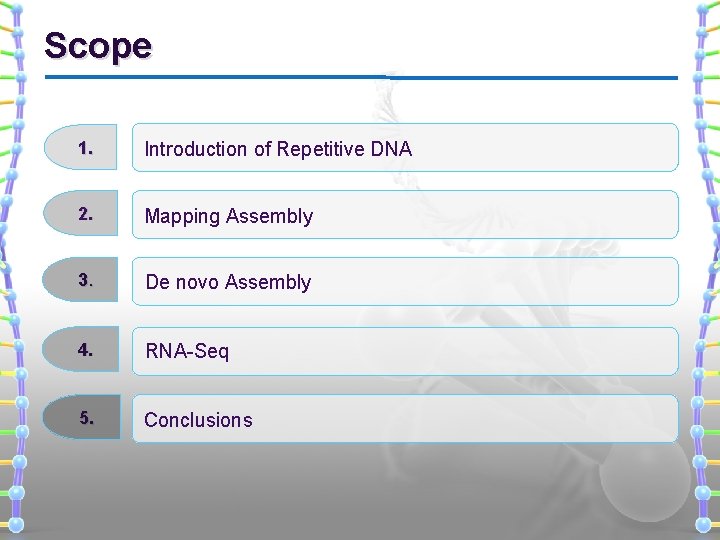720x540 pixels.
Task: Click the number 3 badge
Action: pyautogui.click(x=84, y=282)
